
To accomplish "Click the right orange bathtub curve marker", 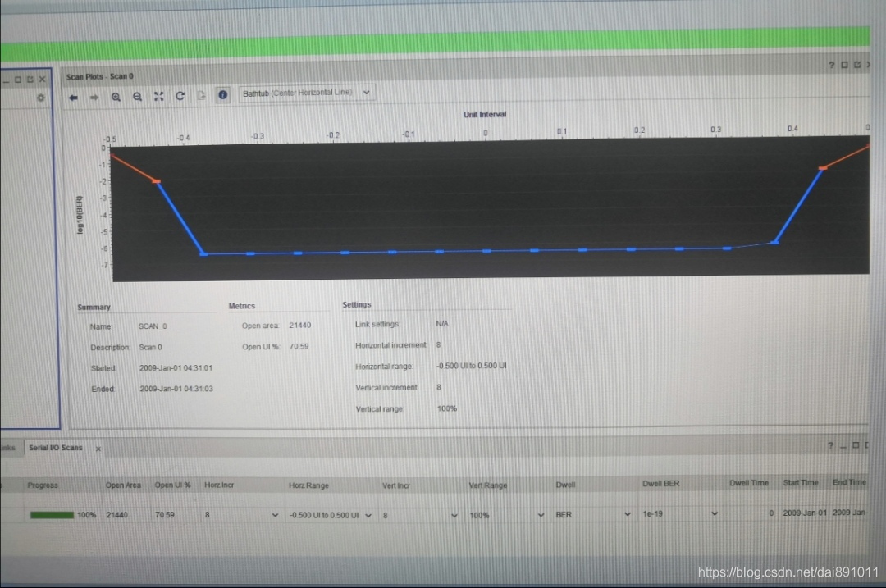I will [823, 168].
